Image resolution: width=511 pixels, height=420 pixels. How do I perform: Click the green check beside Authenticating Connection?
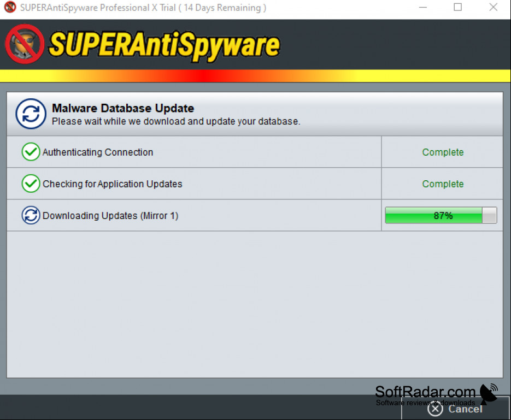[x=31, y=152]
